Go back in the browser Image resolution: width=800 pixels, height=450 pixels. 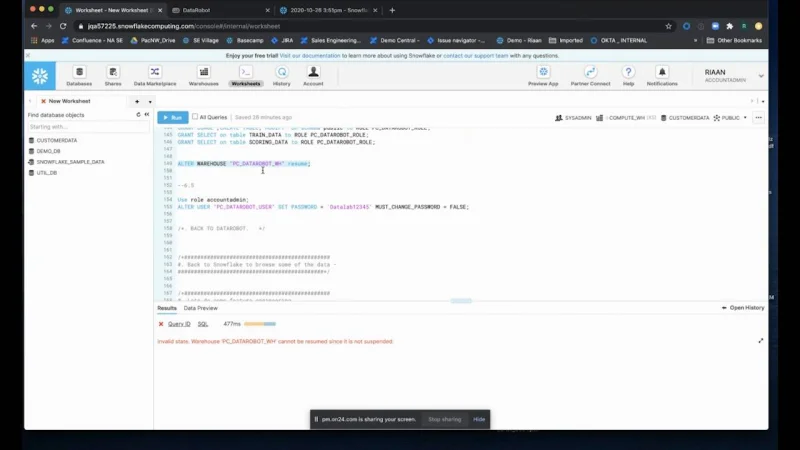click(x=34, y=26)
